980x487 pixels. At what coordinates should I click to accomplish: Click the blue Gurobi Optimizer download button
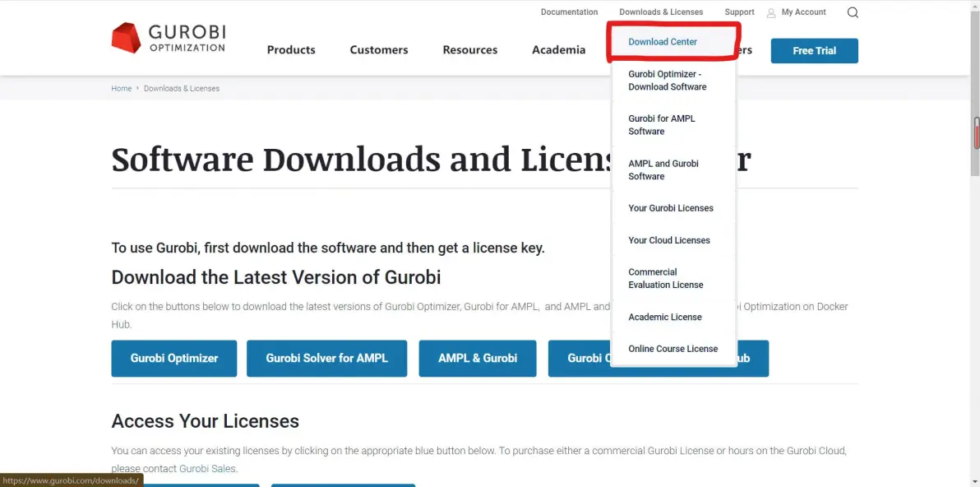174,358
